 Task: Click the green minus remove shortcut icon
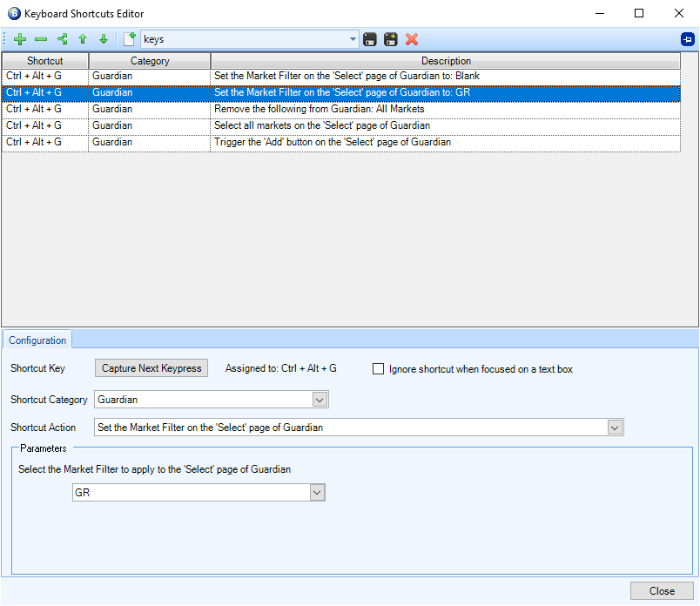[41, 39]
